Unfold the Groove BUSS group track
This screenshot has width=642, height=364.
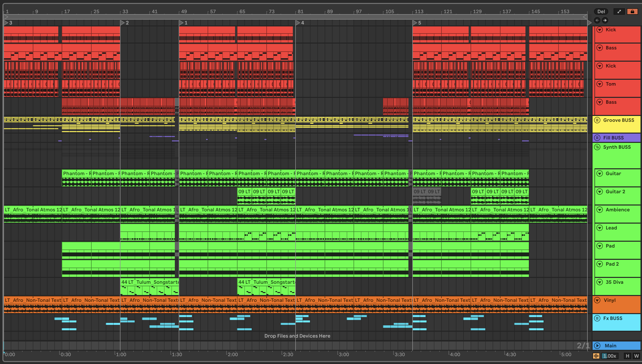597,120
